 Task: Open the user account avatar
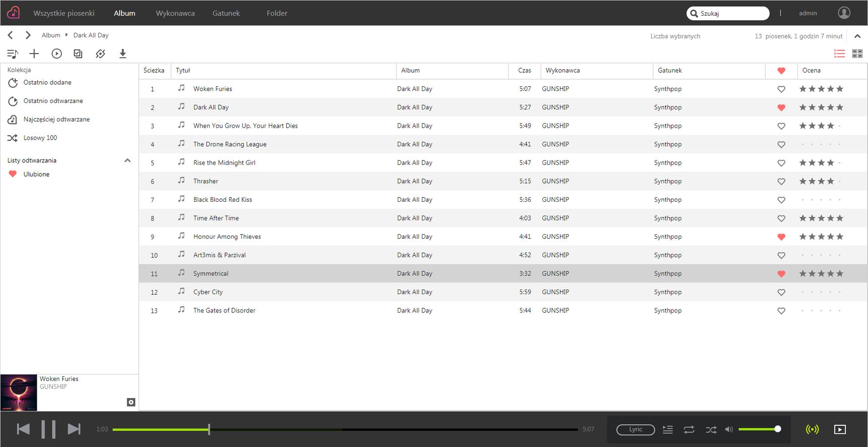[844, 13]
